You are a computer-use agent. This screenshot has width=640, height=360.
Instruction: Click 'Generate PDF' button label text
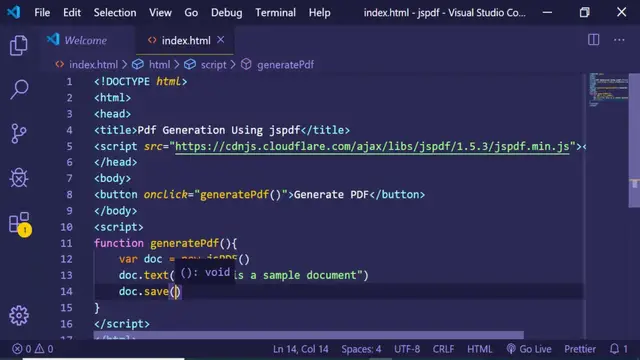[x=331, y=195]
